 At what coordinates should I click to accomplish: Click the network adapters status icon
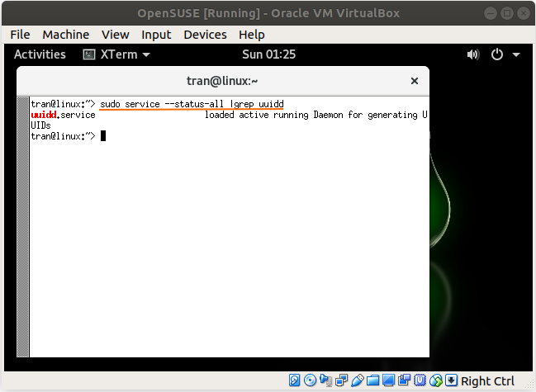(341, 380)
